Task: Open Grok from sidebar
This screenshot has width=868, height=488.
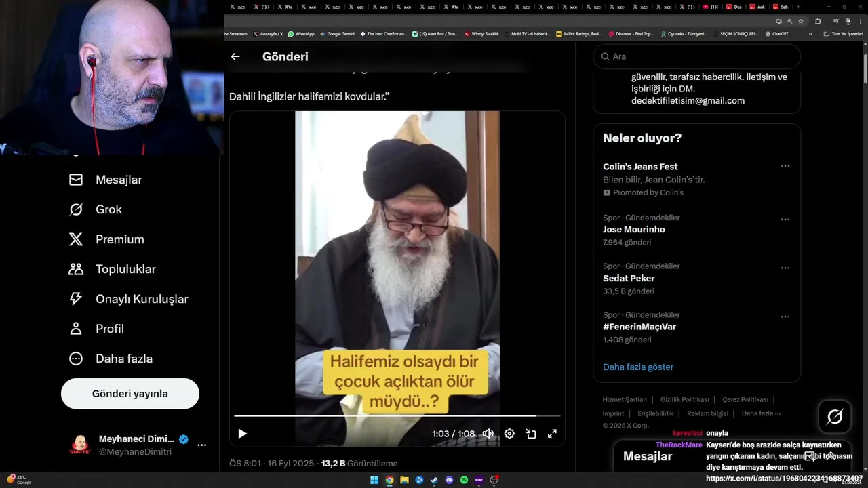Action: 95,209
